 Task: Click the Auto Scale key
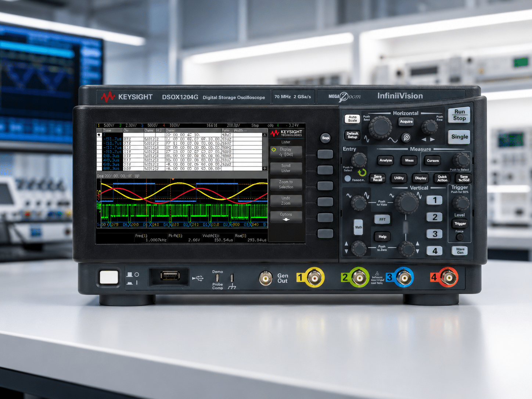[352, 119]
